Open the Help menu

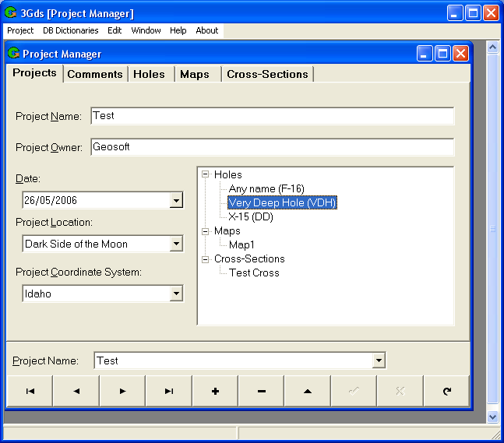tap(178, 30)
